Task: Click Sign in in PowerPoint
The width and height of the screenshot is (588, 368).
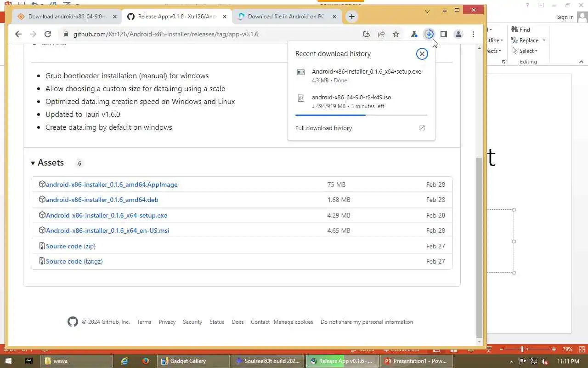Action: tap(565, 17)
